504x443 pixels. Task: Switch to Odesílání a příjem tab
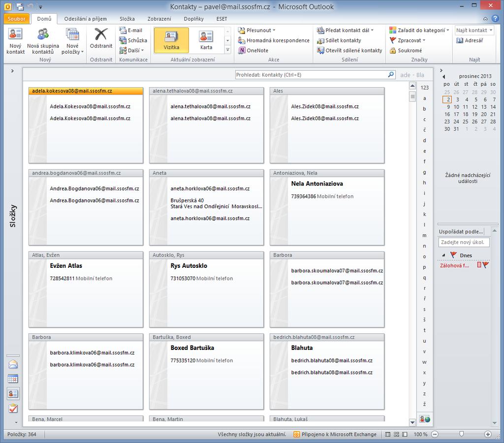pos(85,19)
